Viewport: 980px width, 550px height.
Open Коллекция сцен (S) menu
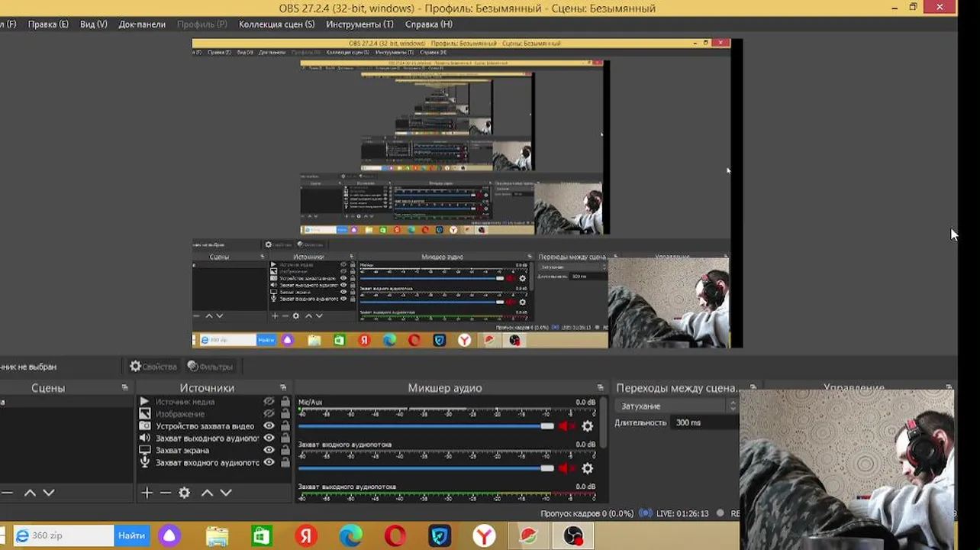click(x=277, y=24)
